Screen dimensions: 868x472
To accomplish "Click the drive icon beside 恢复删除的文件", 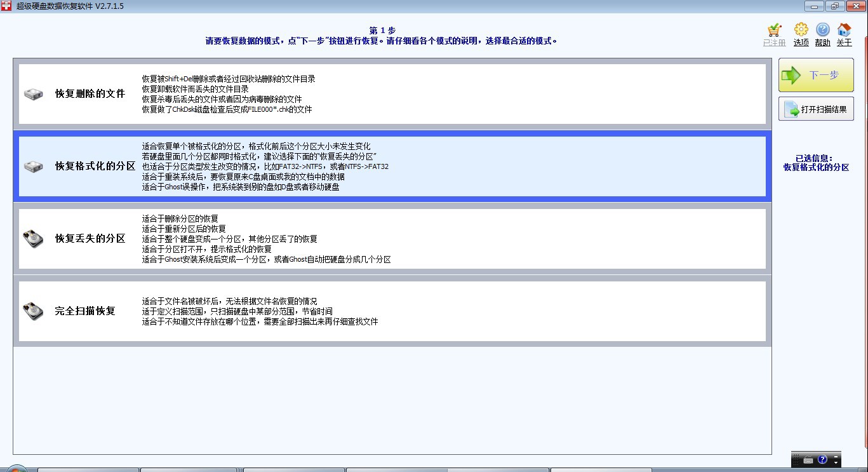I will click(x=33, y=94).
